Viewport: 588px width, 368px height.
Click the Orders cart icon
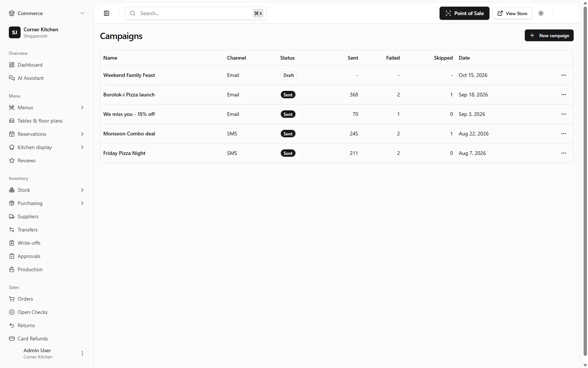tap(12, 299)
